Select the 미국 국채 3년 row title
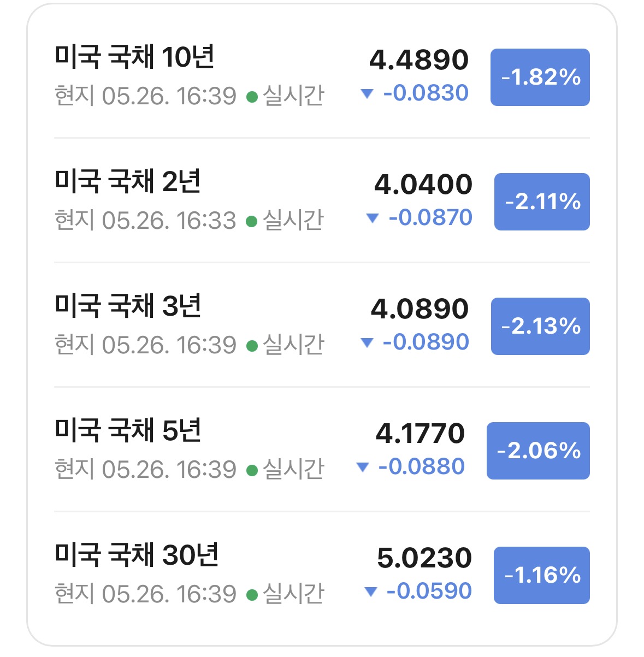This screenshot has height=657, width=644. tap(128, 306)
